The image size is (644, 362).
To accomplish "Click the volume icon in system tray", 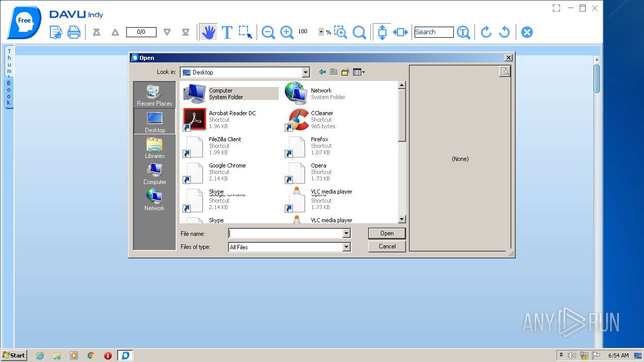I will 572,355.
